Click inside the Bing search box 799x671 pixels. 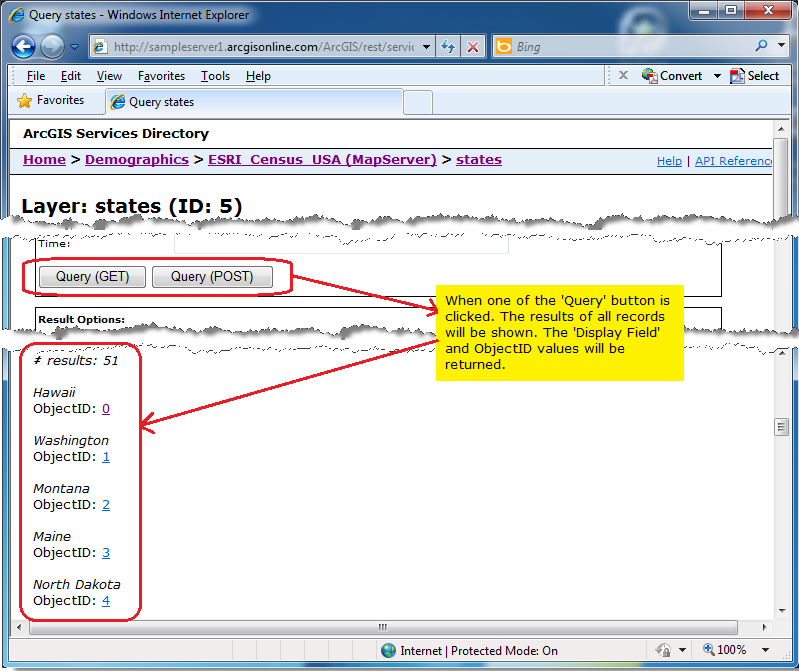click(632, 47)
